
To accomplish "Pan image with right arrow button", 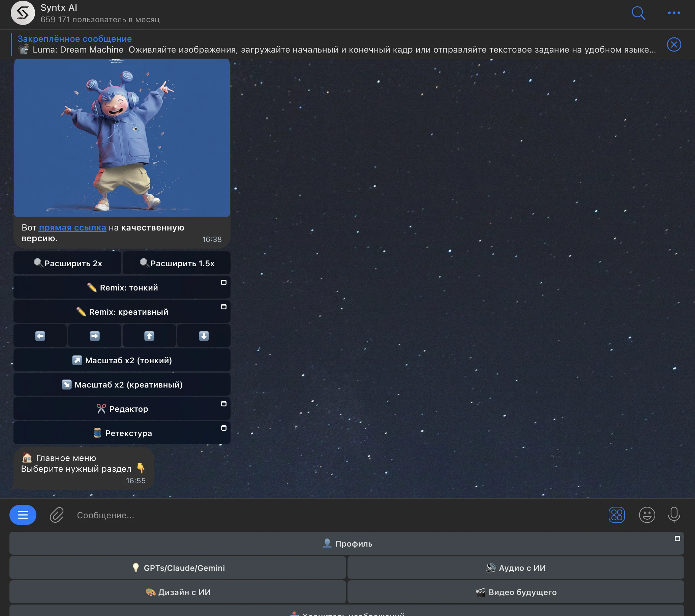I will pos(94,336).
